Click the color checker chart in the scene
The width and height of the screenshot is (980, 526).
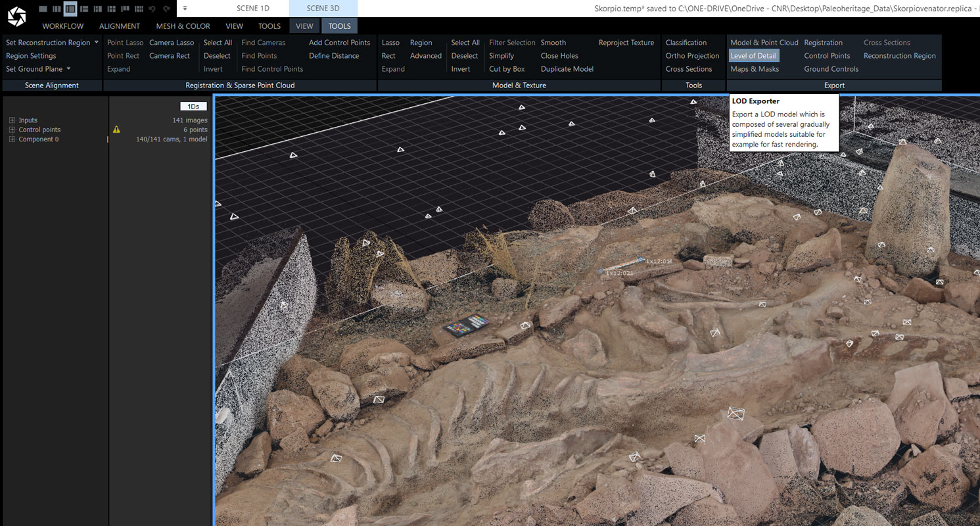tap(466, 326)
